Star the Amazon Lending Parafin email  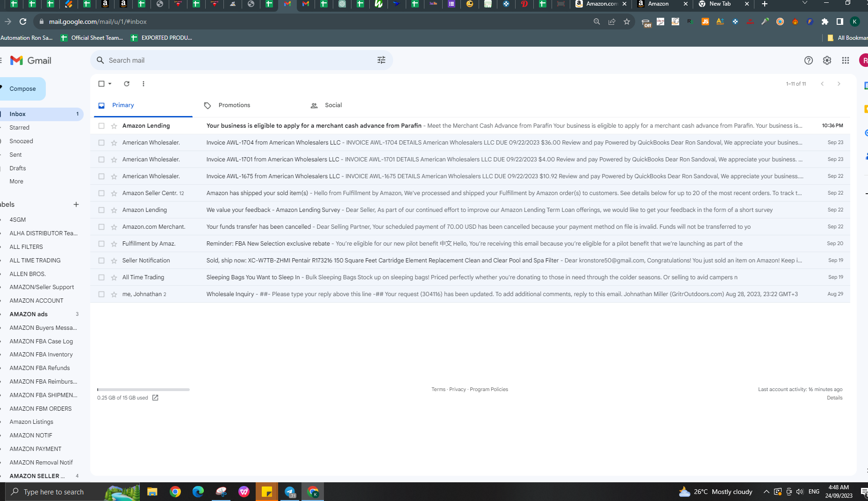click(x=114, y=126)
